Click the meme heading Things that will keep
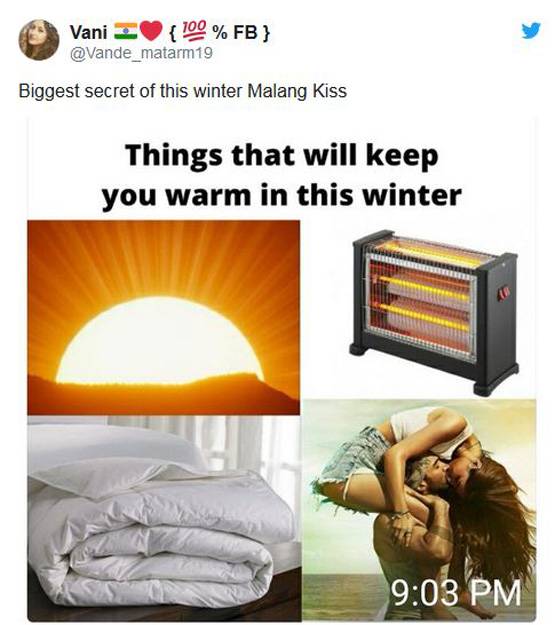Image resolution: width=555 pixels, height=625 pixels. coord(282,155)
